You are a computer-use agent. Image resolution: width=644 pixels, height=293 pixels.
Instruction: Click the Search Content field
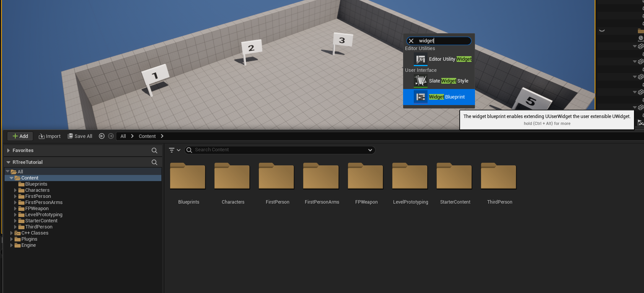280,150
